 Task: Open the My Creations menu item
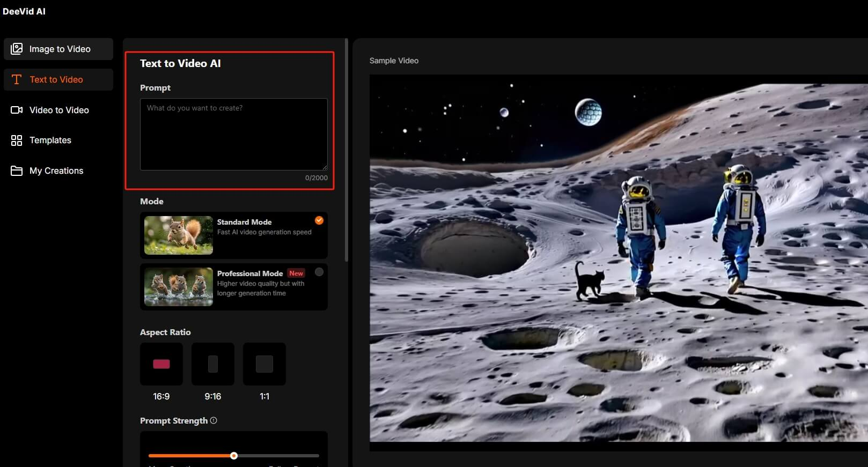point(58,171)
